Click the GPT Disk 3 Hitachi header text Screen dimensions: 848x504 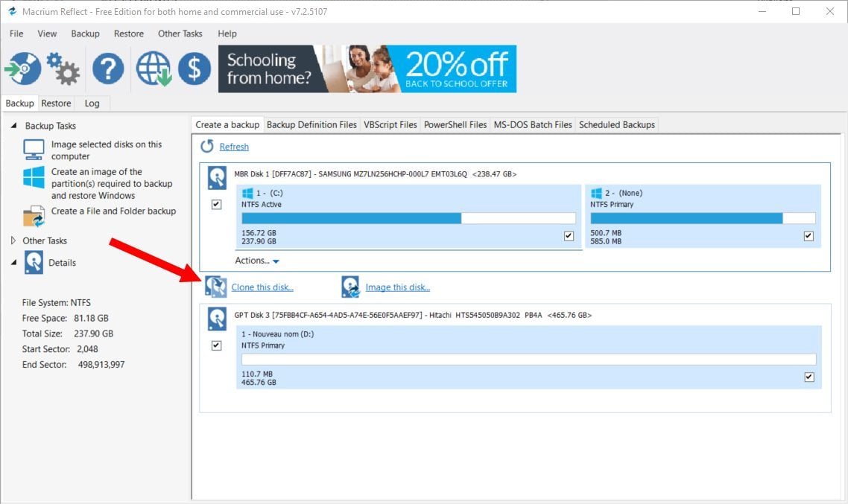point(413,315)
